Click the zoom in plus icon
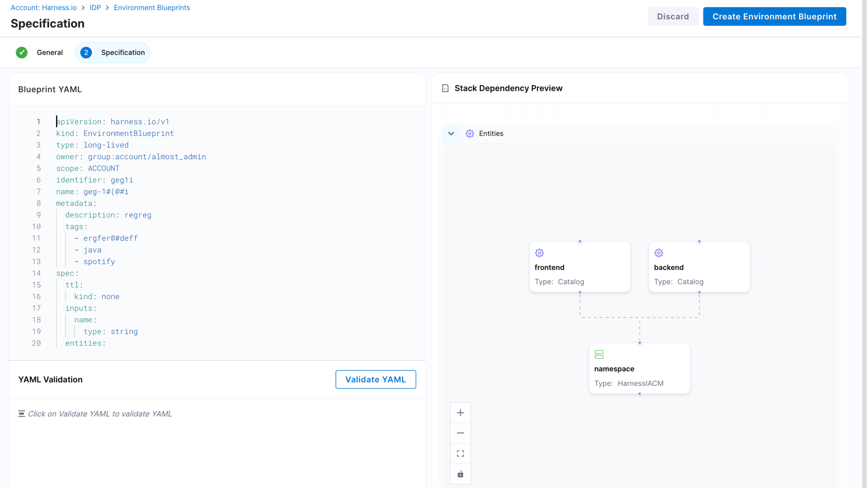The image size is (868, 488). click(460, 413)
